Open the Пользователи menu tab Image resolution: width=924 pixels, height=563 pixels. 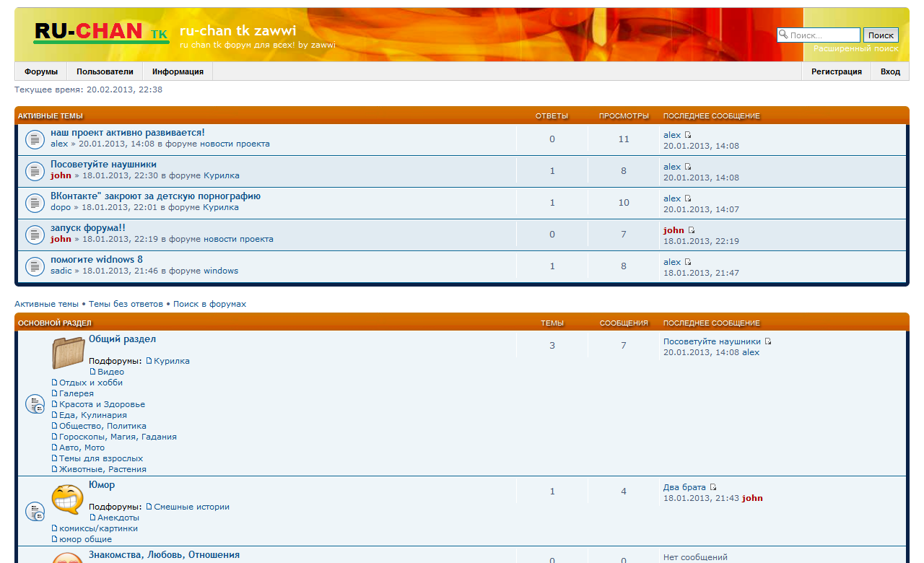(105, 71)
